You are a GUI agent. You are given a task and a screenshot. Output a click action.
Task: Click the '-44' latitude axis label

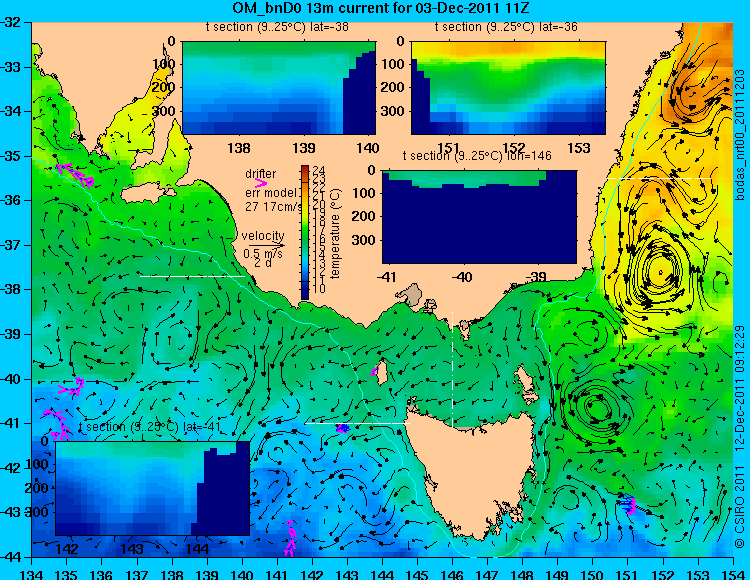pos(12,557)
